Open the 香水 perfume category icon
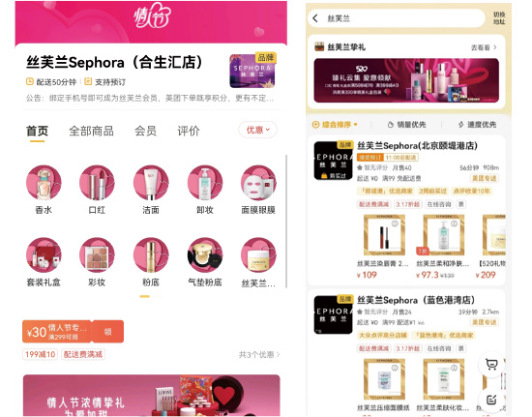This screenshot has height=417, width=532. [44, 183]
